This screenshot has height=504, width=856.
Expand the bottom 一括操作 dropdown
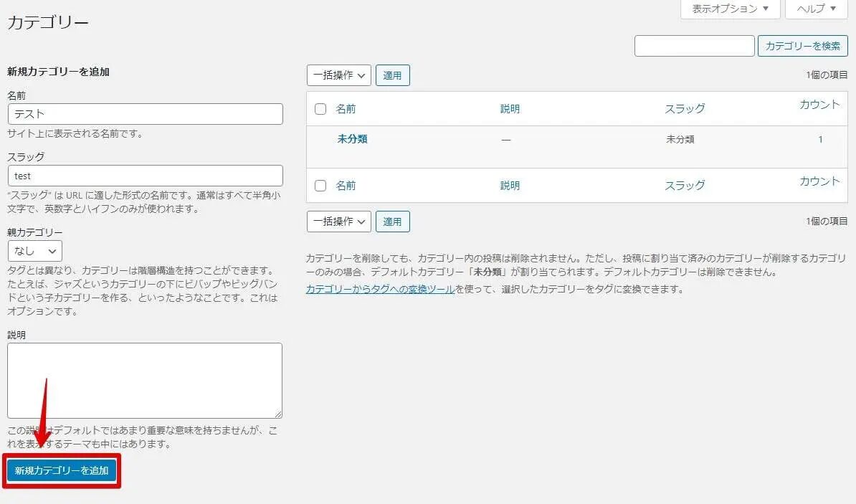coord(339,222)
